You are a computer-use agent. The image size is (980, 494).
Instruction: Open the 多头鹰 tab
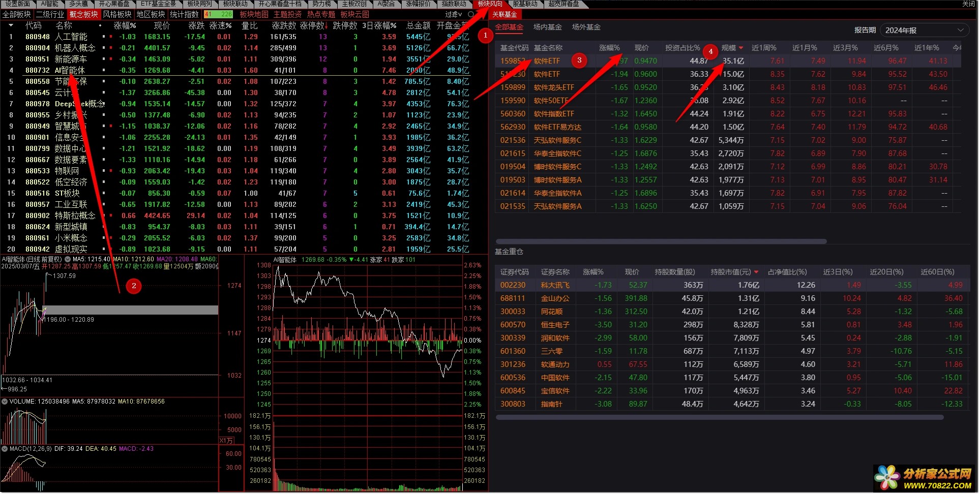[x=78, y=4]
